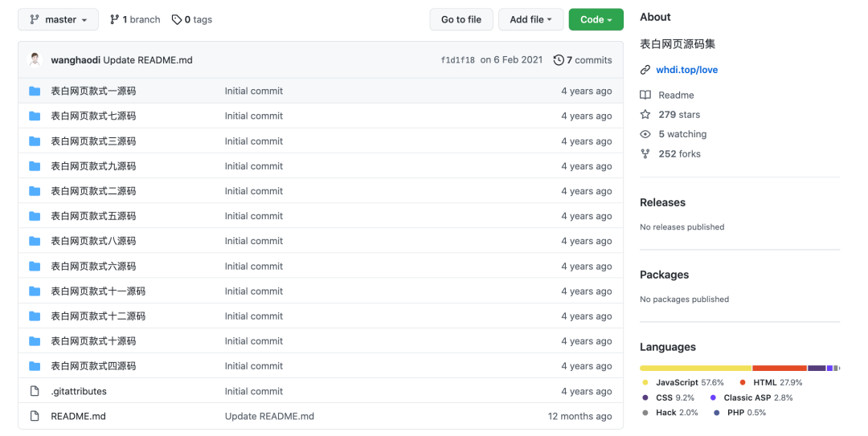Click the yellow JavaScript language bar segment
Screen dimensions: 868x436
[696, 368]
